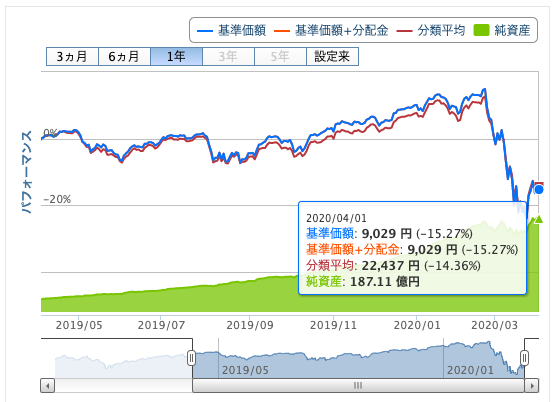Toggle the 基準価額+分配金 legend series
The height and width of the screenshot is (402, 555).
click(331, 30)
